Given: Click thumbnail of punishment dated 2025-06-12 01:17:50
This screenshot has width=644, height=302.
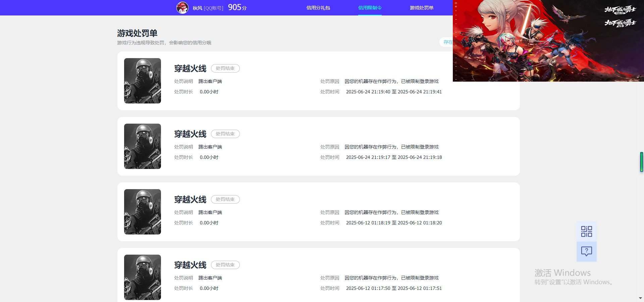Looking at the screenshot, I should coord(143,277).
